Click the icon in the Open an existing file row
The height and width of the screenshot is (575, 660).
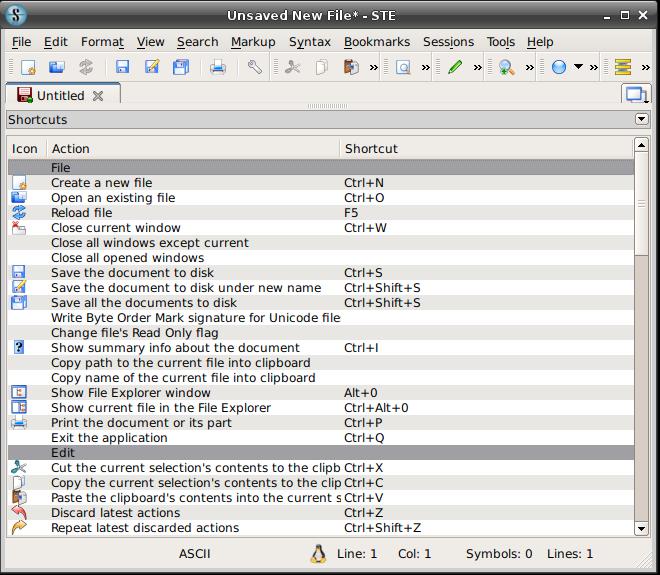(19, 198)
